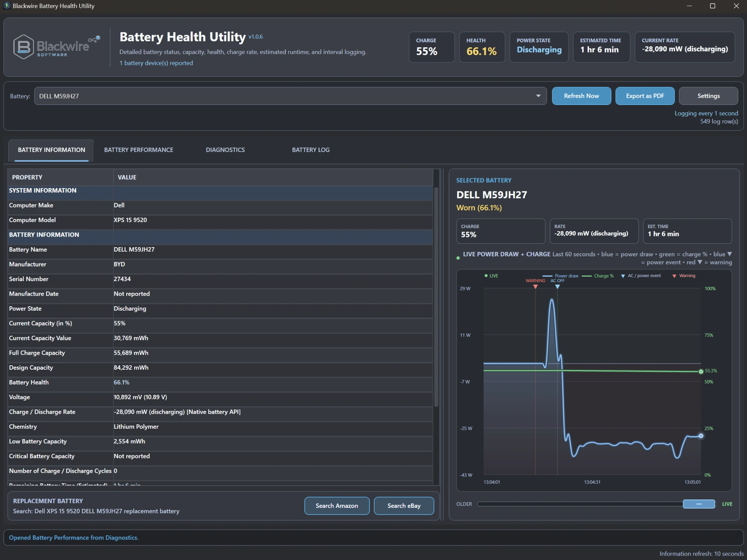
Task: Open the Battery dropdown showing DELL M59JH27
Action: [x=290, y=96]
